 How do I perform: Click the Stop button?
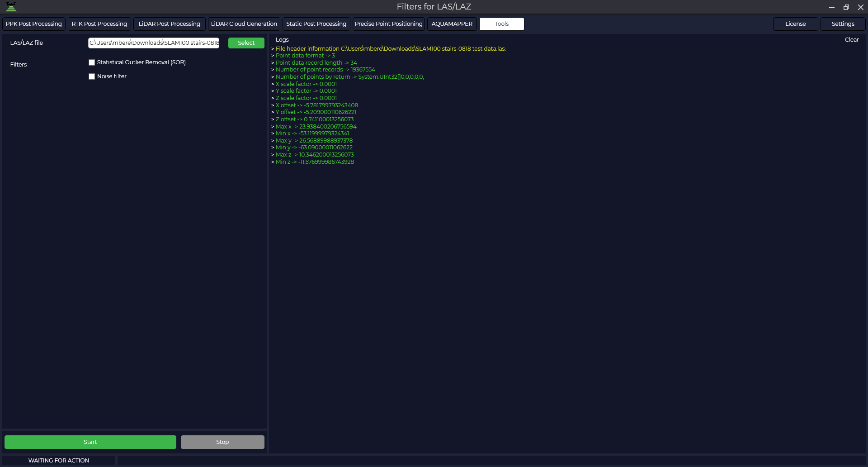[x=222, y=442]
